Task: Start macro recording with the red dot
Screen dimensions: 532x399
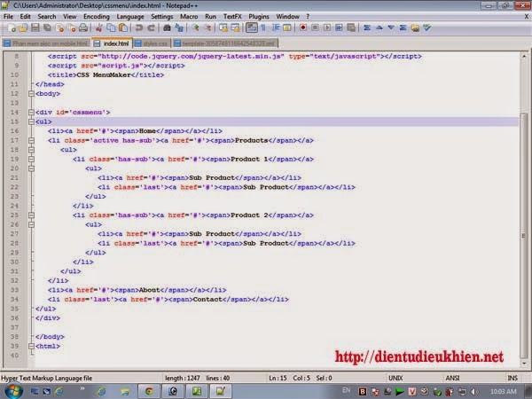Action: click(x=302, y=28)
